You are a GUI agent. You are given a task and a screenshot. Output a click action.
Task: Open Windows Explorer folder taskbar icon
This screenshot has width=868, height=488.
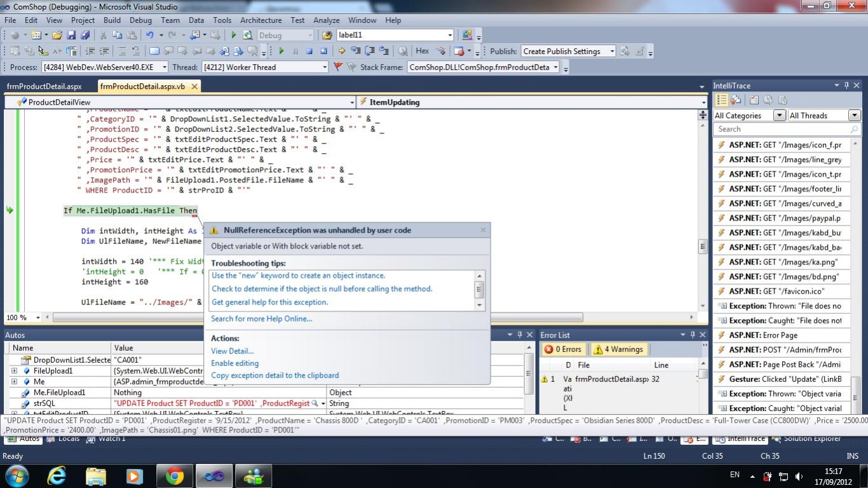pos(96,476)
